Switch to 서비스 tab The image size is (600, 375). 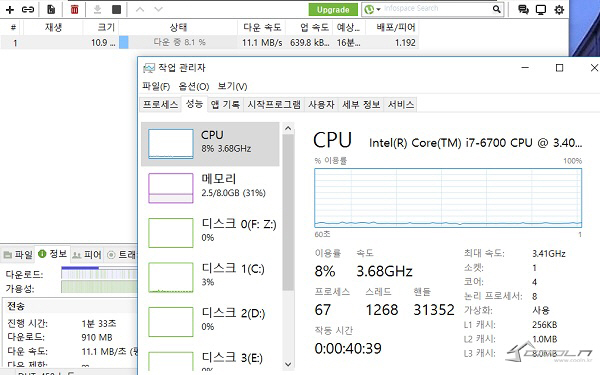pyautogui.click(x=401, y=104)
